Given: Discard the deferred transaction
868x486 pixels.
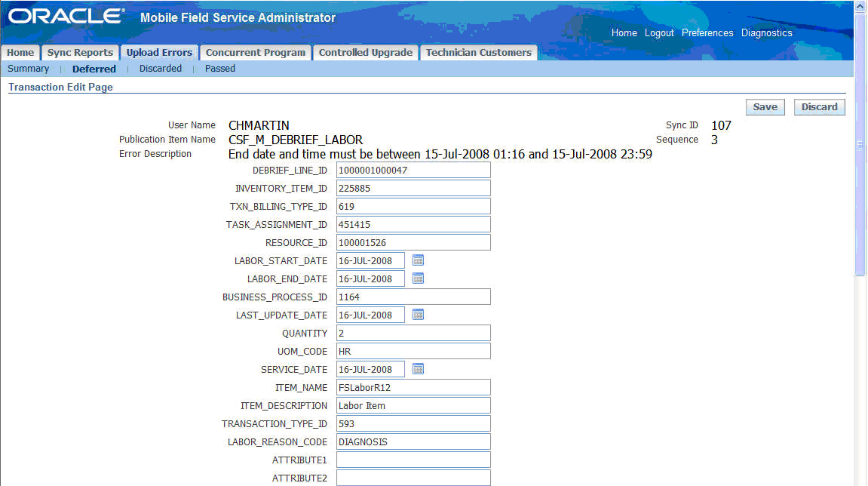Looking at the screenshot, I should (x=819, y=107).
